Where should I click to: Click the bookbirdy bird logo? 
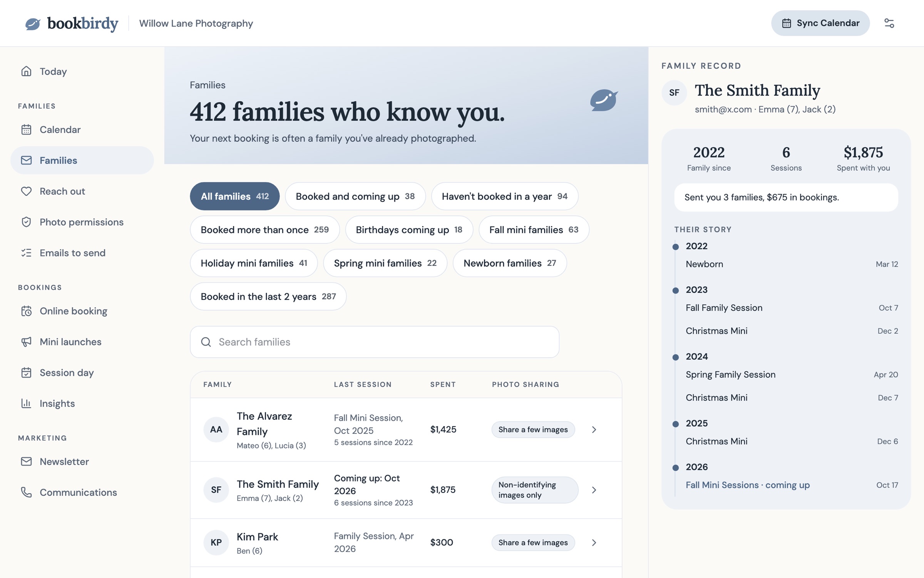coord(33,24)
